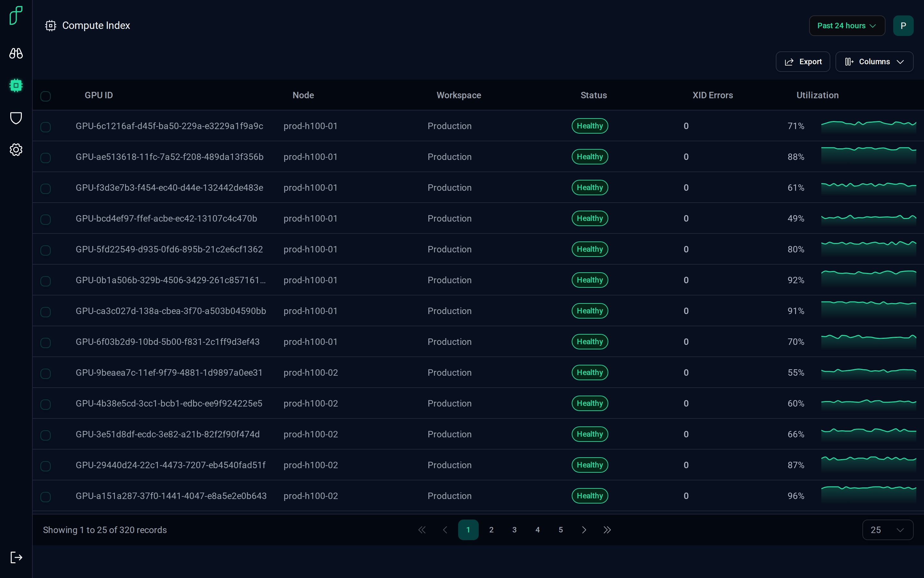Check the GPU-ae513618 row checkbox
The image size is (924, 578).
pos(46,158)
